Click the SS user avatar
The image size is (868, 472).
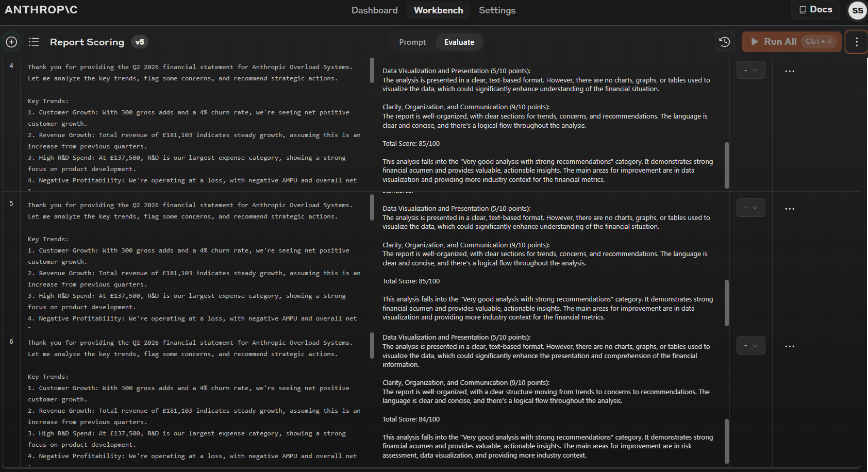click(x=857, y=10)
